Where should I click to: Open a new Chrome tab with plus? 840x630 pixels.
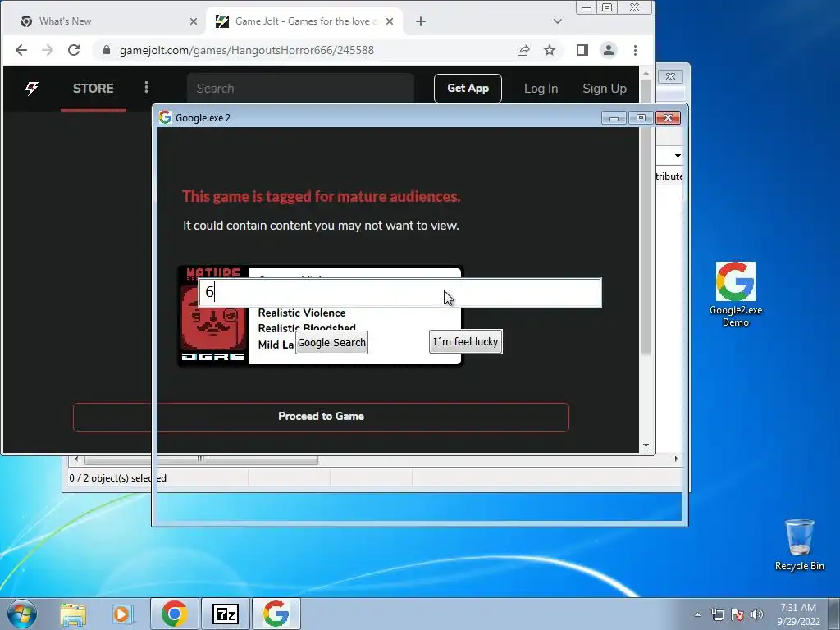click(421, 21)
